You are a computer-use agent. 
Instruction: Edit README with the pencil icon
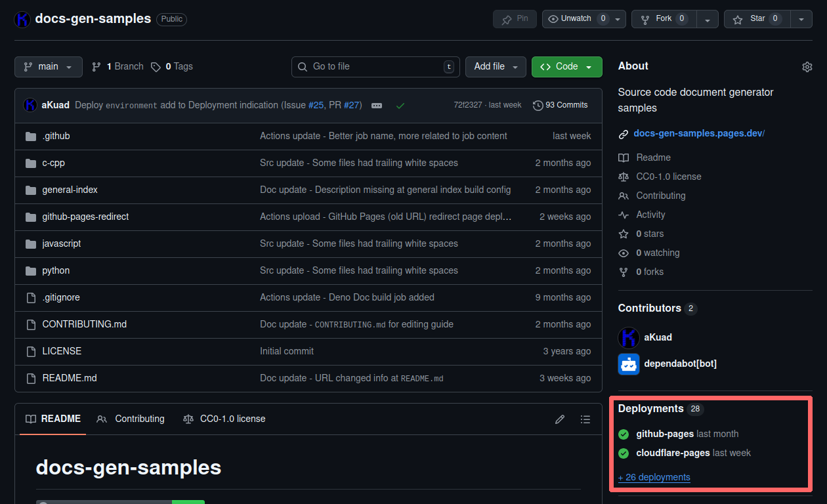tap(559, 419)
